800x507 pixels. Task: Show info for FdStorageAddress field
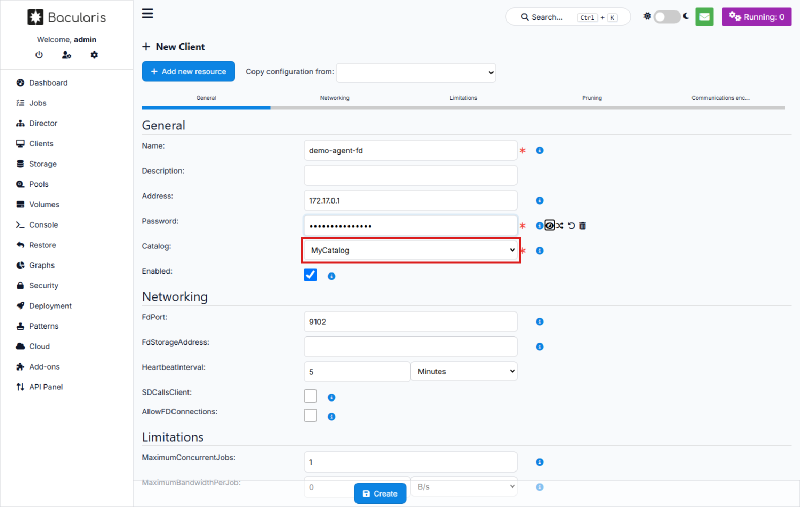click(539, 346)
